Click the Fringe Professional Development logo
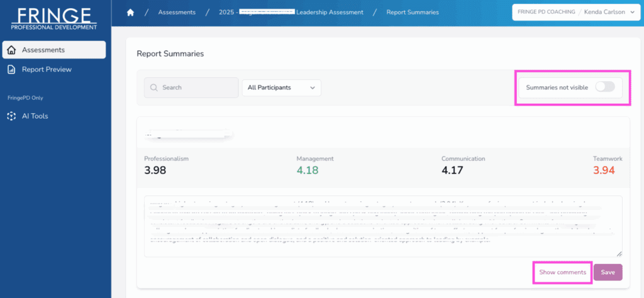 pyautogui.click(x=54, y=18)
